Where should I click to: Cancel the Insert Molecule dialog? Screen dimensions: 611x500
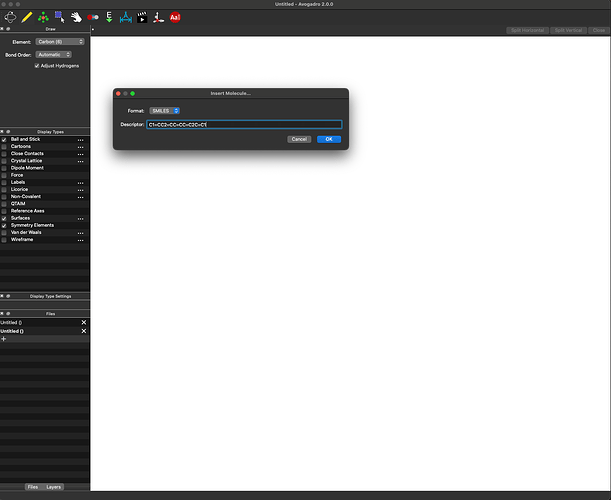coord(299,139)
